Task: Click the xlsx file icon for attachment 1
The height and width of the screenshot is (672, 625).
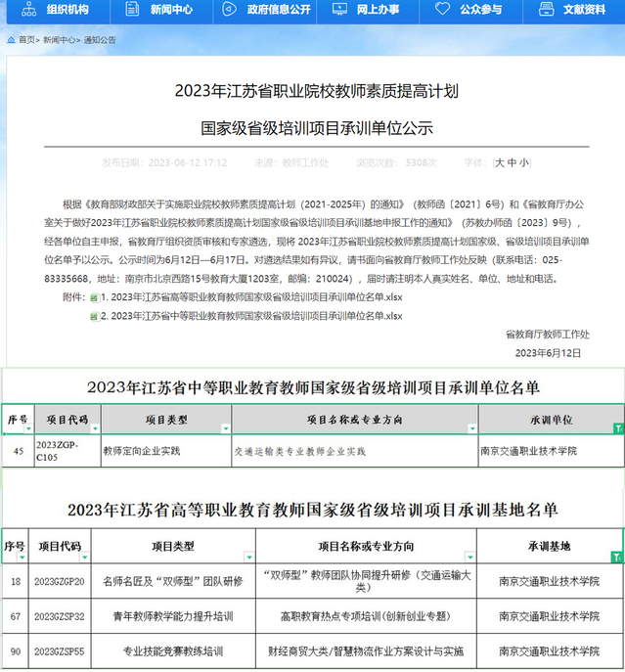Action: [x=94, y=297]
